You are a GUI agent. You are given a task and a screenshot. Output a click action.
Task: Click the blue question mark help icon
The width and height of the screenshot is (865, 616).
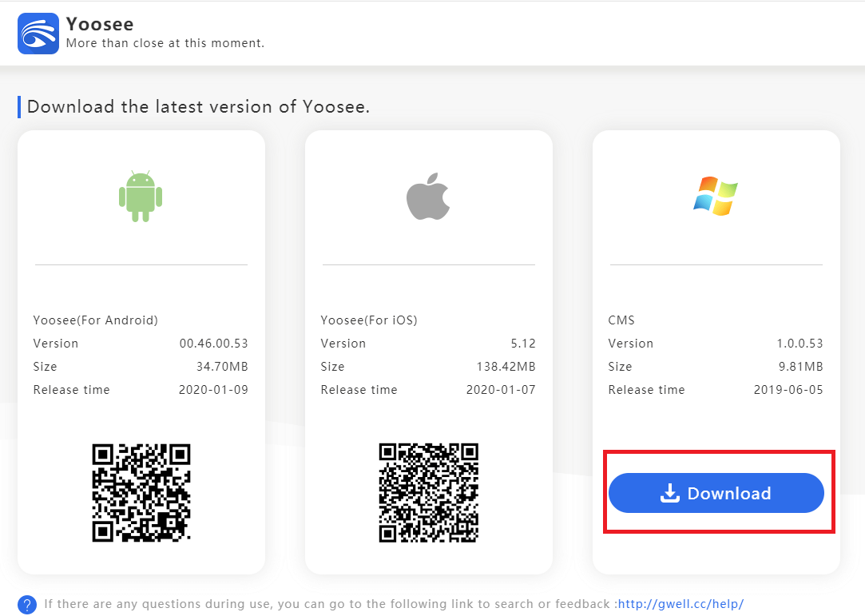coord(27,604)
